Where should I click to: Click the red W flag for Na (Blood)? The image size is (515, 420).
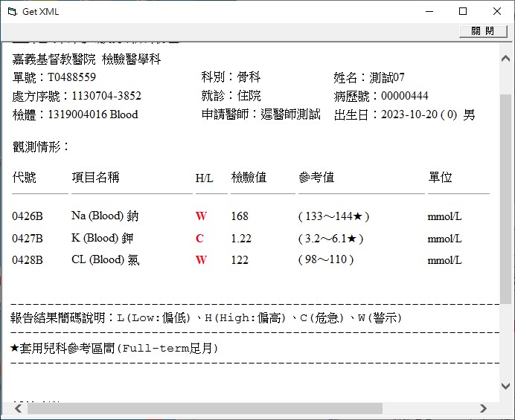click(x=201, y=216)
